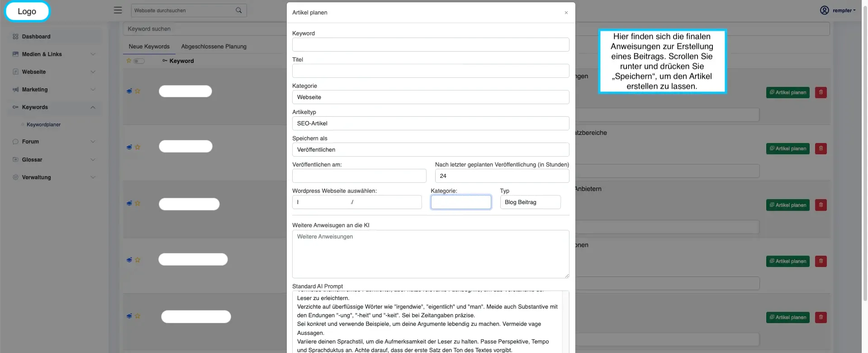Screen dimensions: 868x353
Task: Click Artikel planen in the last keyword row
Action: (788, 317)
